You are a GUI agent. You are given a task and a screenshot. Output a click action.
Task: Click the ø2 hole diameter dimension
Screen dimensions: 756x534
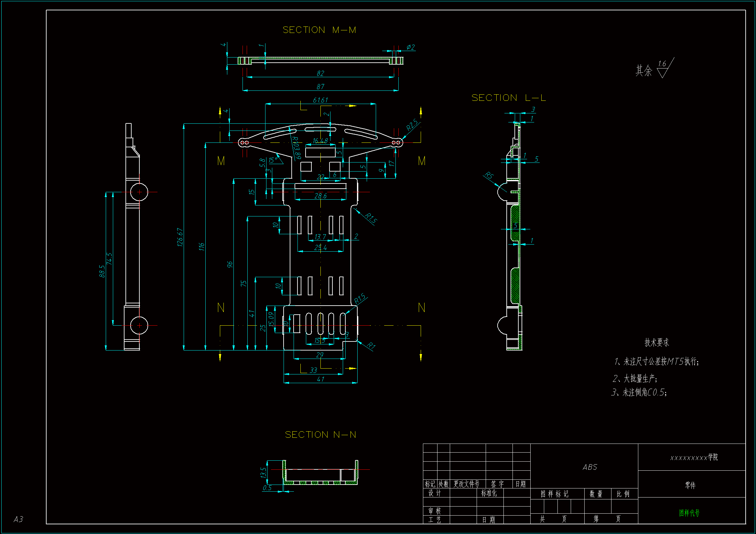click(x=410, y=47)
